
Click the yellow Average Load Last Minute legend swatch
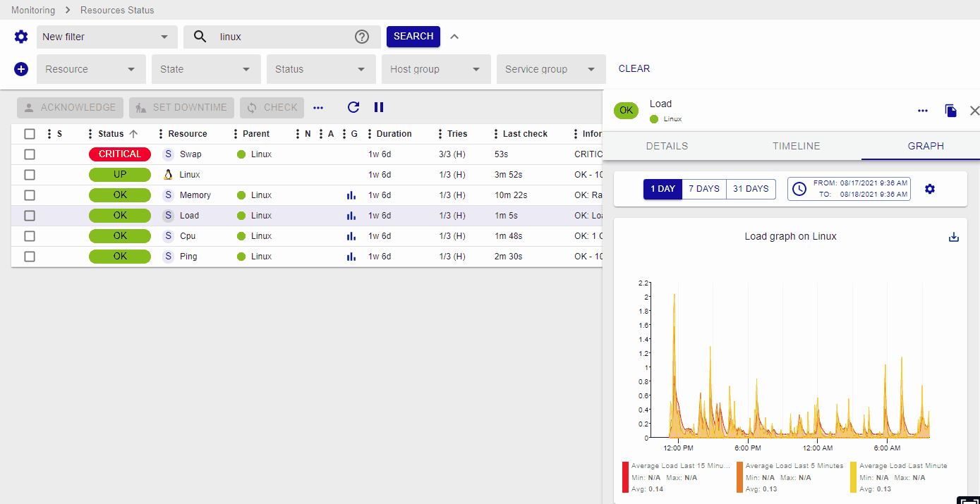[854, 477]
